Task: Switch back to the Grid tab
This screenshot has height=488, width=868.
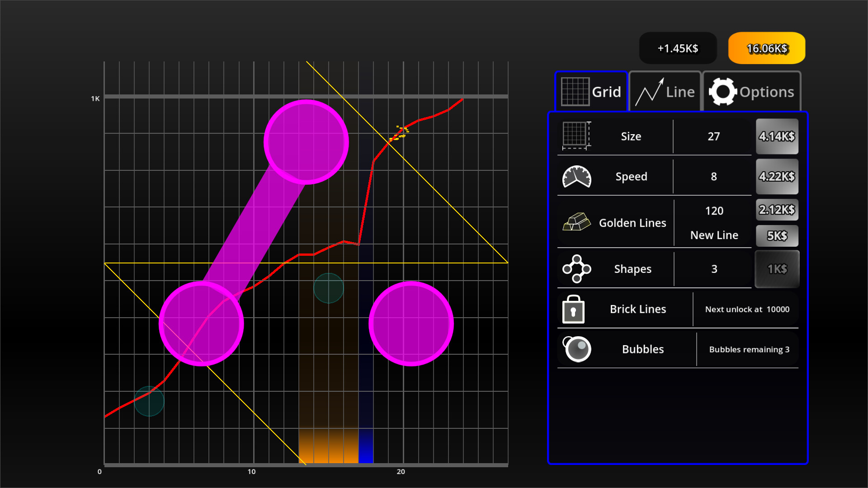Action: 591,91
